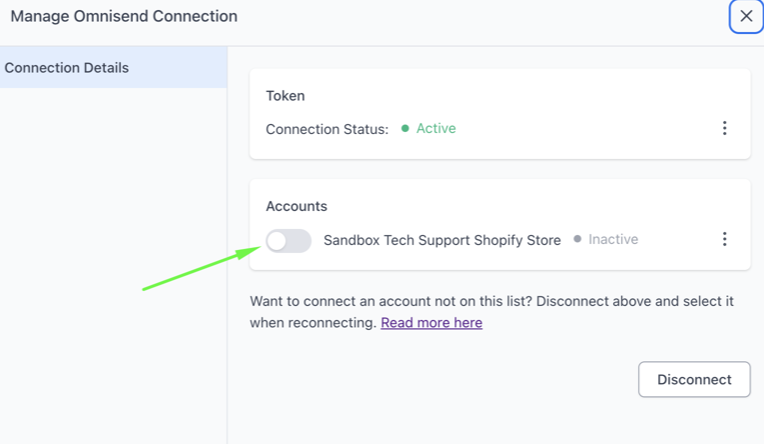Screen dimensions: 765x444
Task: Click the green Active status text
Action: (436, 128)
